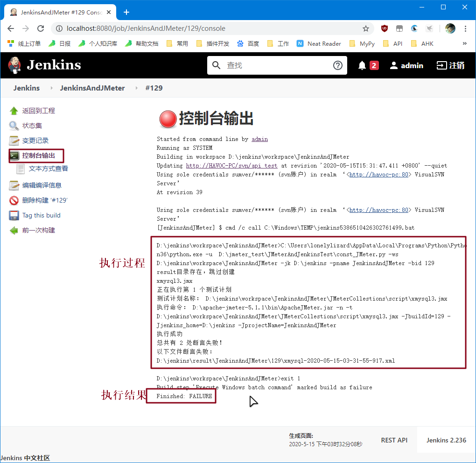The image size is (476, 463).
Task: Open the AHK bookmark folder
Action: point(422,44)
